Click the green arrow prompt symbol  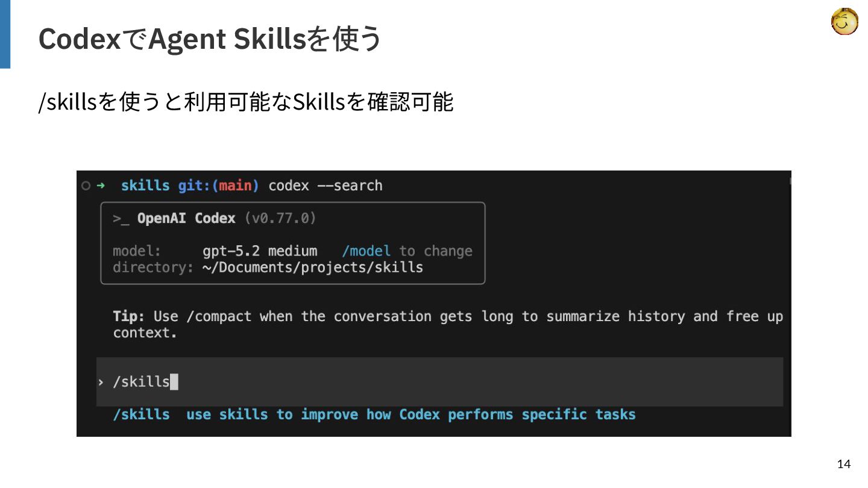[x=101, y=186]
